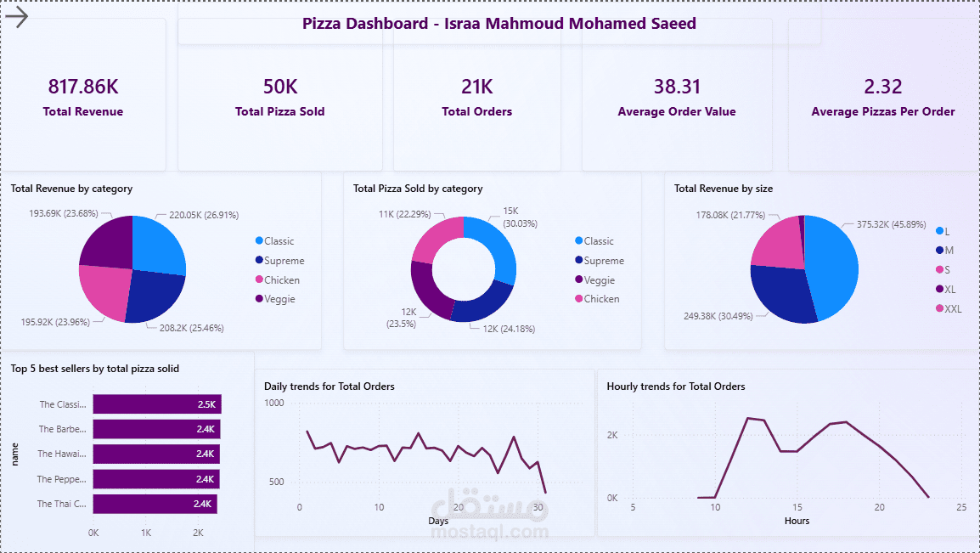The height and width of the screenshot is (553, 980).
Task: Select Supreme legend dot in revenue by category
Action: (x=259, y=260)
